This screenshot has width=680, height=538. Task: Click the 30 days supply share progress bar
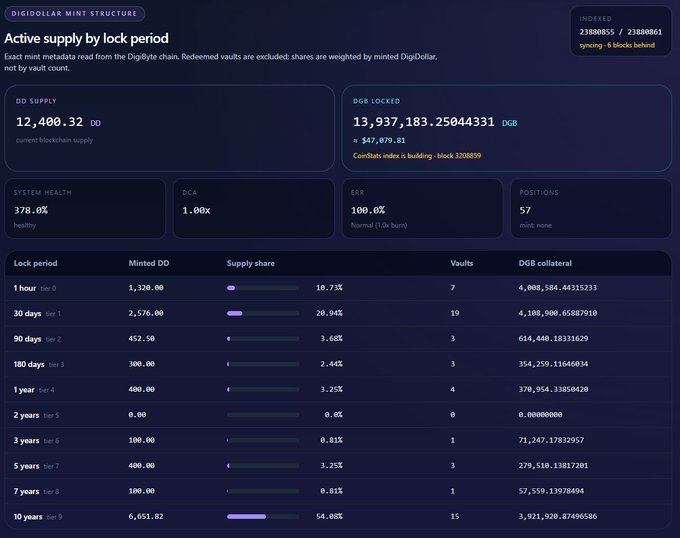[x=263, y=313]
